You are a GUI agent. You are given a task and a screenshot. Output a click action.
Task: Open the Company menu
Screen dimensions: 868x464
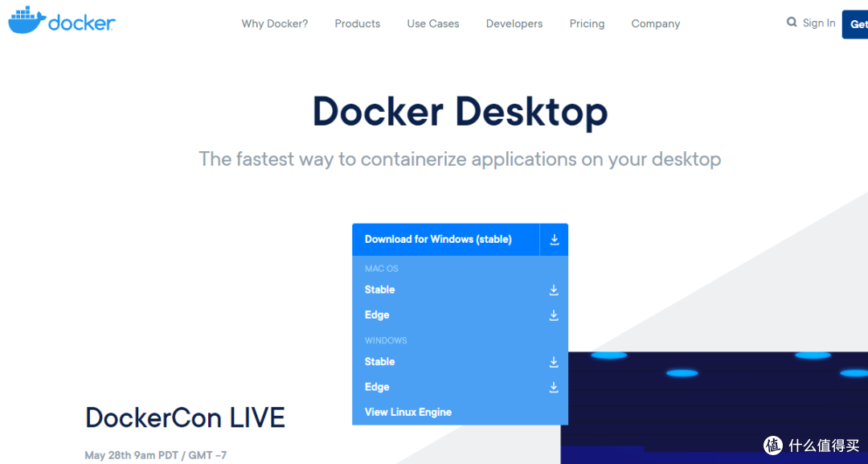[655, 23]
